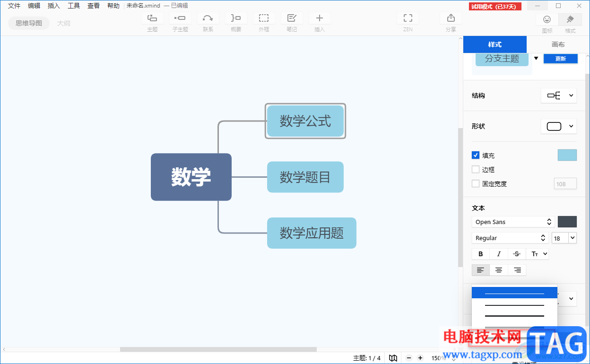
Task: Enable the 边框 border checkbox
Action: pos(476,169)
